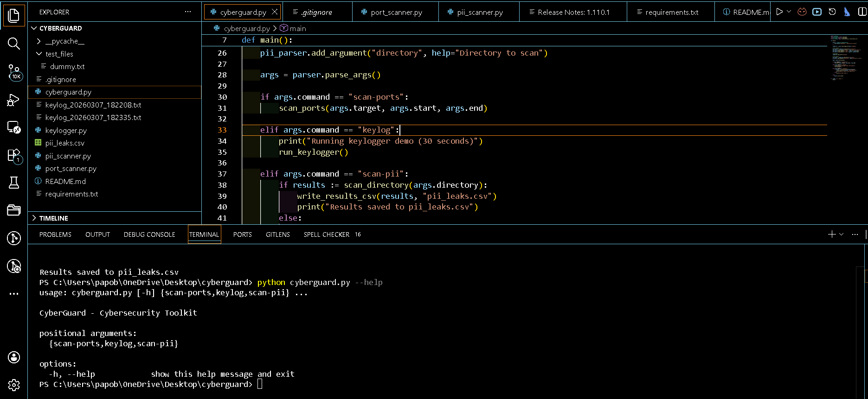Open run options dropdown arrow beside play button
This screenshot has width=868, height=399.
coord(789,12)
